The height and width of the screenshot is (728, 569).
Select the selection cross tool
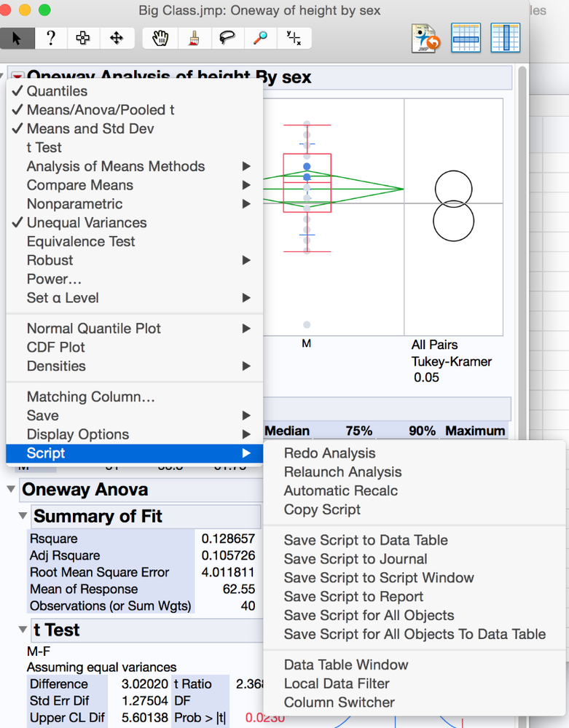coord(83,38)
